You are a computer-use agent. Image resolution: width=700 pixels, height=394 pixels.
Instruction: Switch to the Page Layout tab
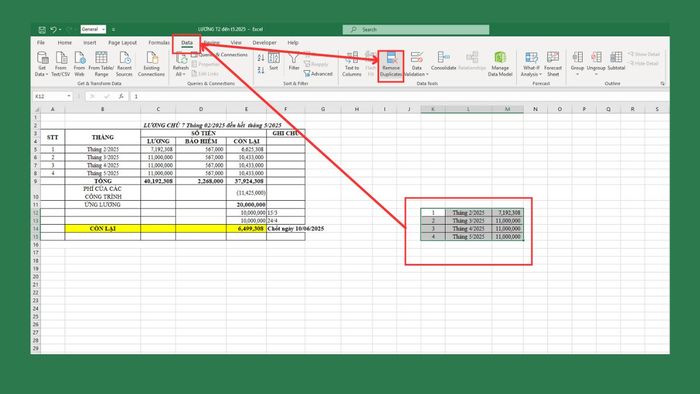click(x=122, y=43)
